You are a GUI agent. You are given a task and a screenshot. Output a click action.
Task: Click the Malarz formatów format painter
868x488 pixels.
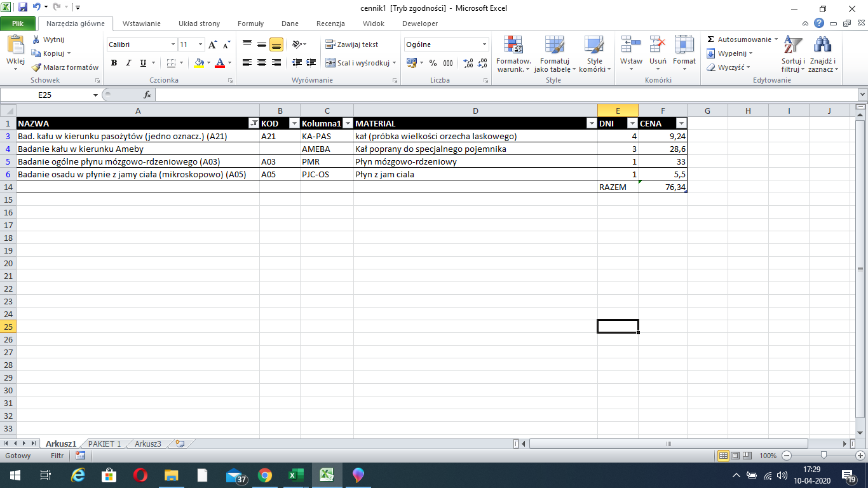pos(65,67)
